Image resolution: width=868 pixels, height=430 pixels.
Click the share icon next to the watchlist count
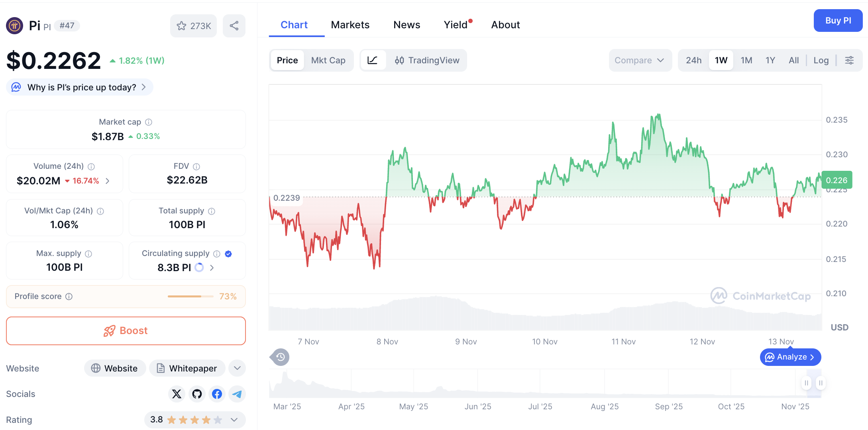pyautogui.click(x=234, y=25)
